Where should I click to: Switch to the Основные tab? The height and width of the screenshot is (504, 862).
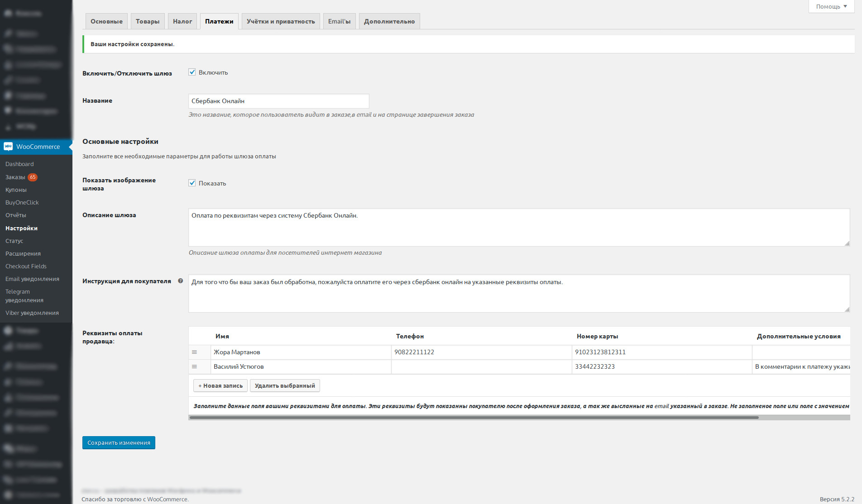[x=106, y=21]
